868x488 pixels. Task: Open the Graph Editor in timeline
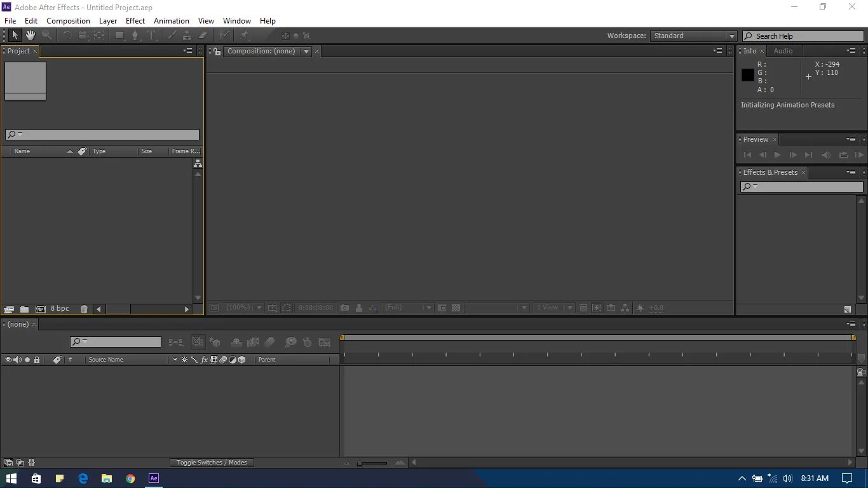pyautogui.click(x=324, y=342)
